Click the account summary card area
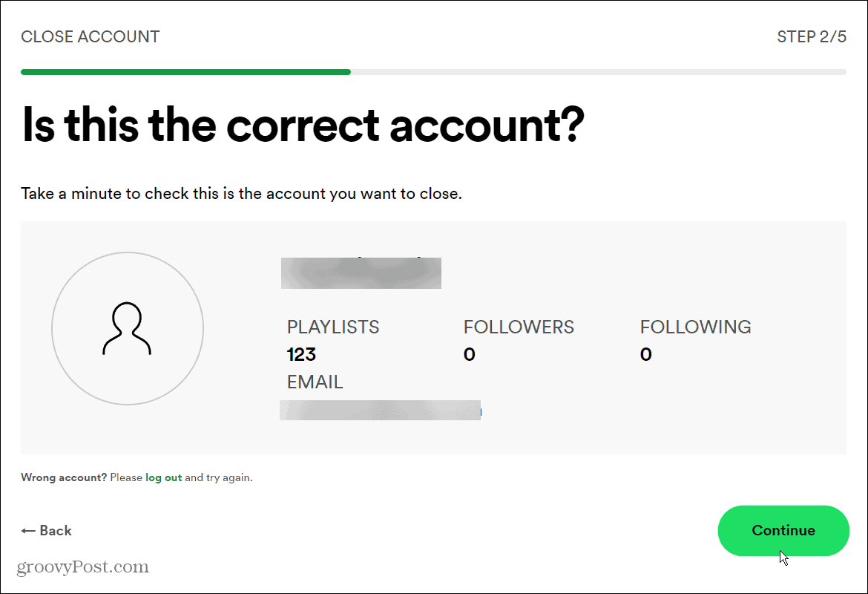The image size is (868, 594). (x=434, y=338)
